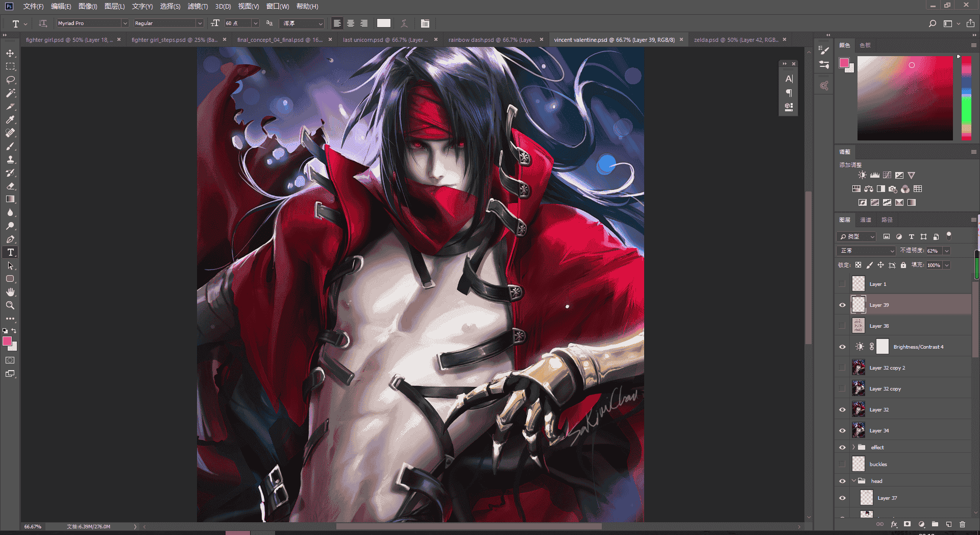The height and width of the screenshot is (535, 980).
Task: Click the hue slider strip in Color panel
Action: click(966, 98)
